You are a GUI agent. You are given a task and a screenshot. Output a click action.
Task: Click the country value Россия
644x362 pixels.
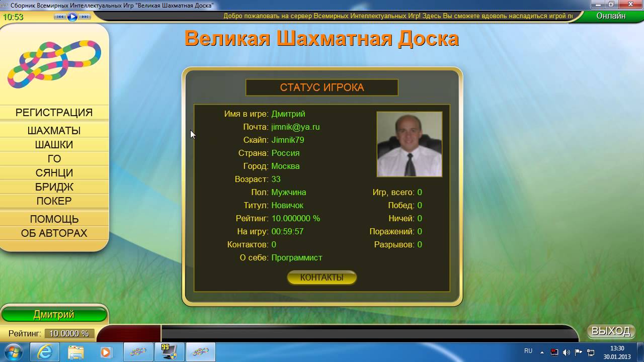[285, 153]
